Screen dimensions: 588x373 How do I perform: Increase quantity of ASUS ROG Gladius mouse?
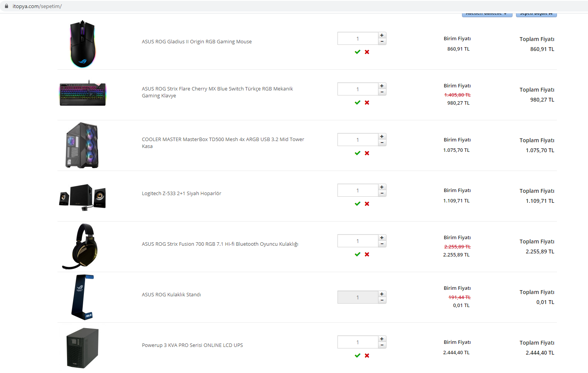[x=382, y=35]
